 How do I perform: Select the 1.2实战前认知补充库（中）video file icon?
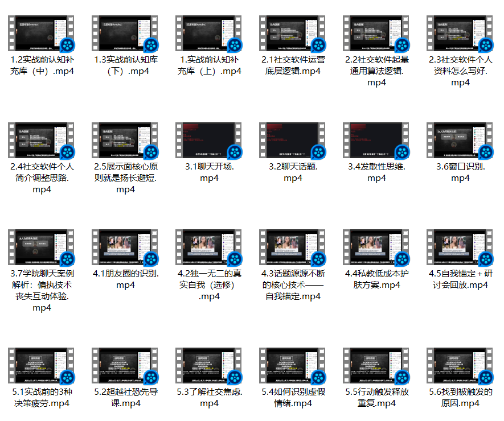tap(42, 33)
